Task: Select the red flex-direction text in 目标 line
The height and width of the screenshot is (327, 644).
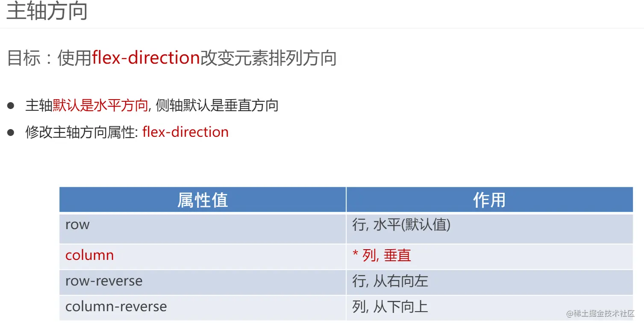Action: coord(146,58)
